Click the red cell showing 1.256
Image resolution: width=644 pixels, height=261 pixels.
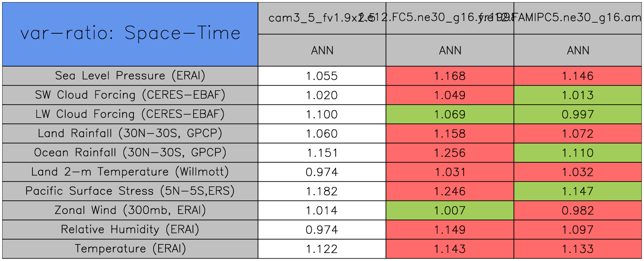click(x=450, y=153)
